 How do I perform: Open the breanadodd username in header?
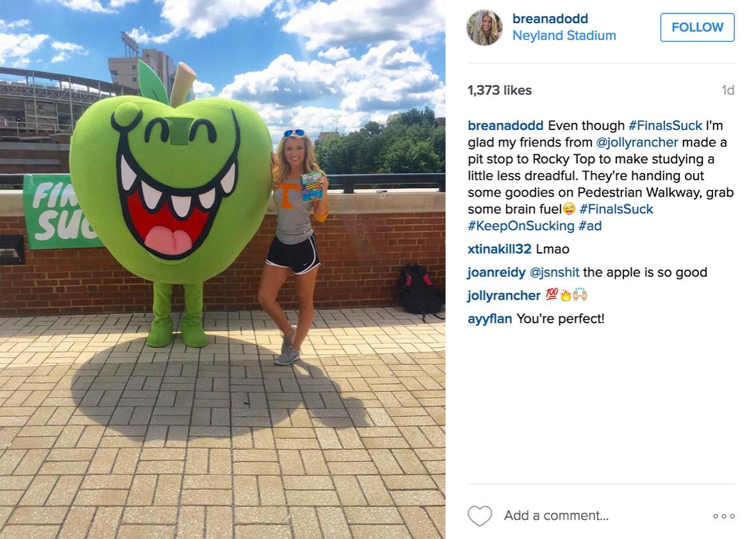point(550,19)
